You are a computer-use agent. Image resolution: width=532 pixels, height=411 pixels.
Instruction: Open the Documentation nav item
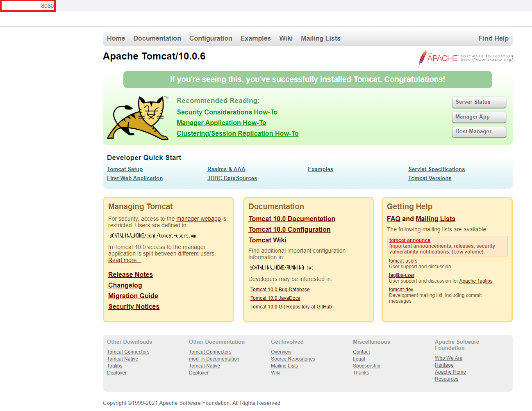157,38
